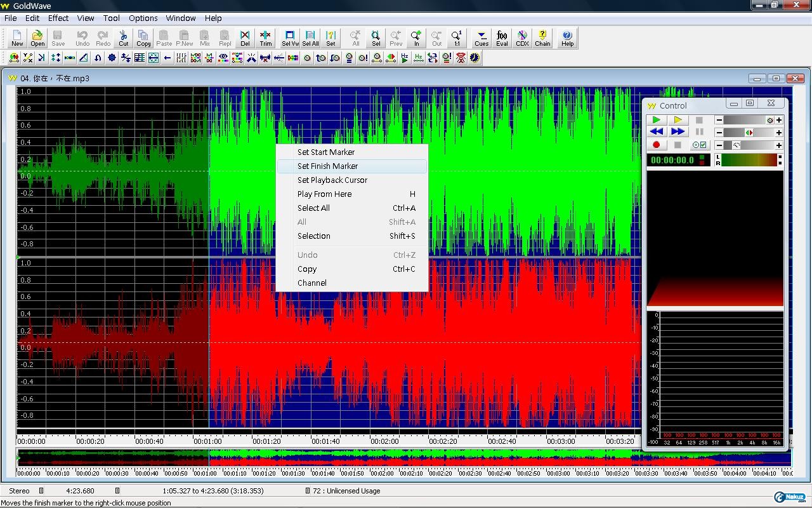Open the CDX CD reader tool
812x508 pixels.
(x=522, y=38)
